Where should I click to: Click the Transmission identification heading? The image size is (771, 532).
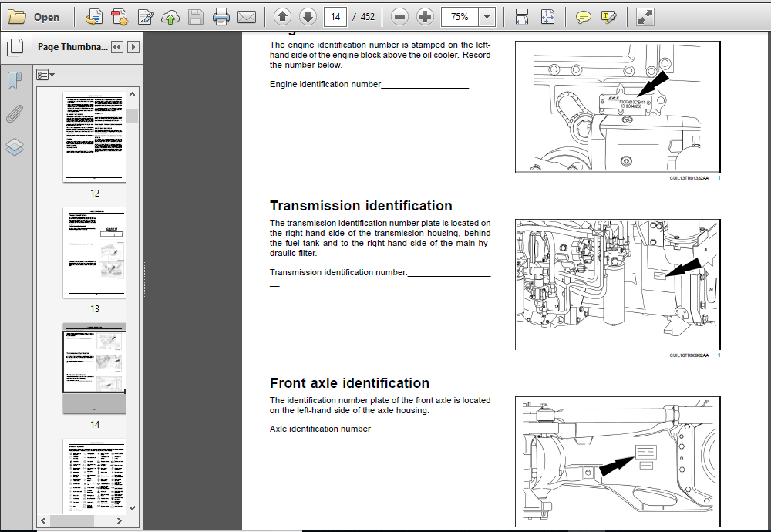point(361,206)
